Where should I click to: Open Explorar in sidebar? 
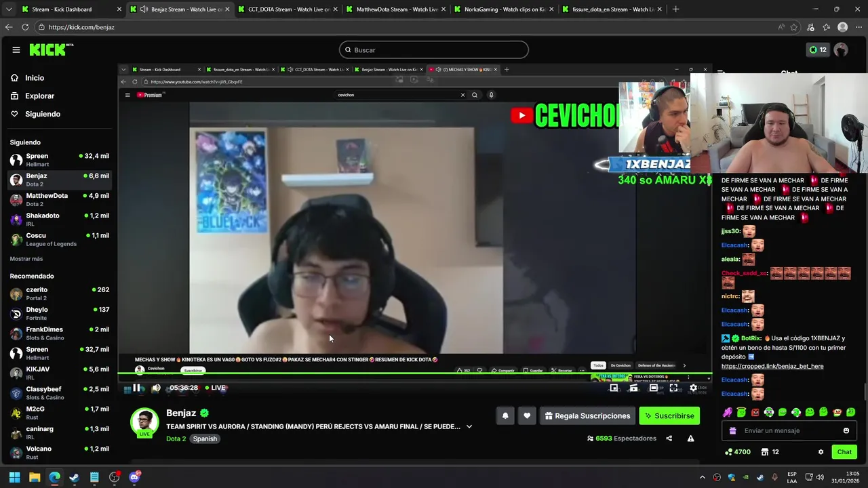click(39, 96)
